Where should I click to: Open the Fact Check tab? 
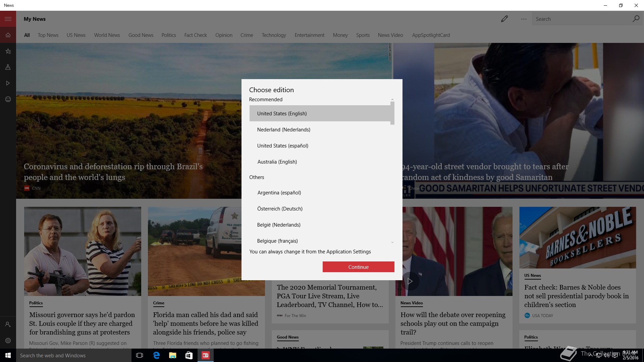click(196, 35)
